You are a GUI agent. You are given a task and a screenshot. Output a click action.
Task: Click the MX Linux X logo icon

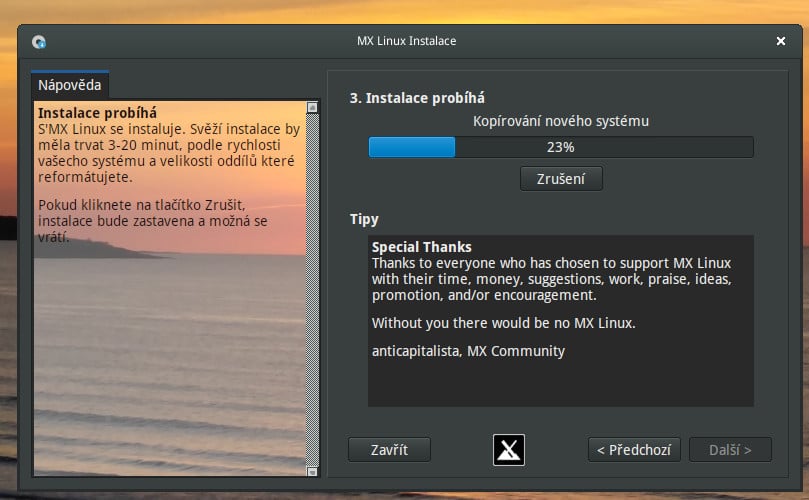(509, 450)
